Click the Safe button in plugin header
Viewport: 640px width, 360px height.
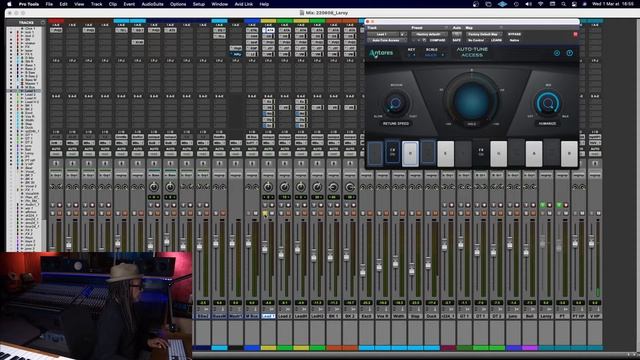click(x=457, y=40)
